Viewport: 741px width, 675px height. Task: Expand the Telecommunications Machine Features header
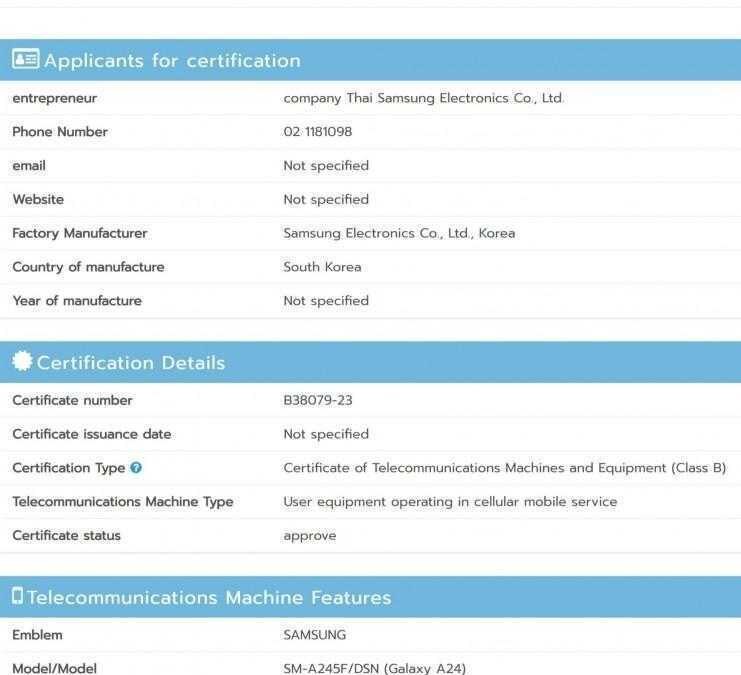point(209,598)
